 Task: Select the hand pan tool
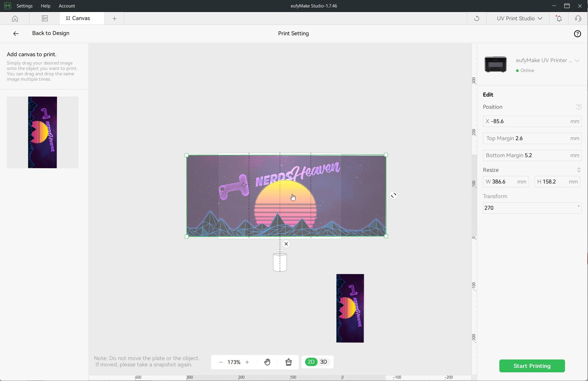(267, 362)
